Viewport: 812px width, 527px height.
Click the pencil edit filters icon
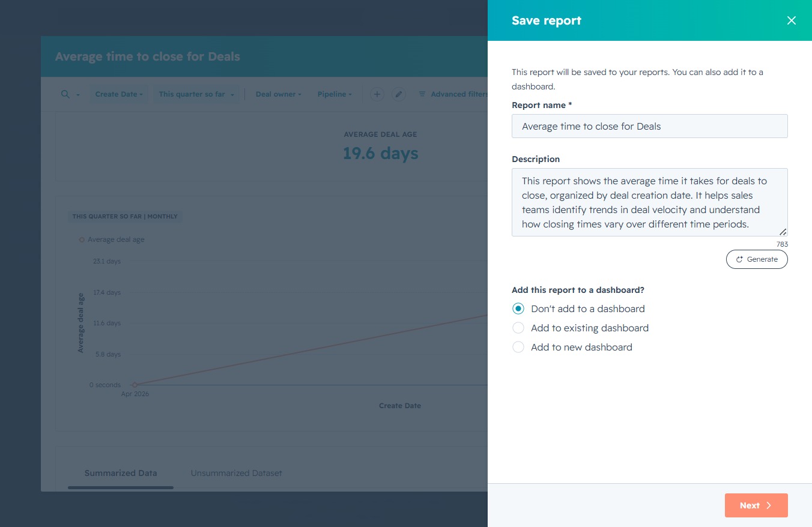(x=398, y=94)
